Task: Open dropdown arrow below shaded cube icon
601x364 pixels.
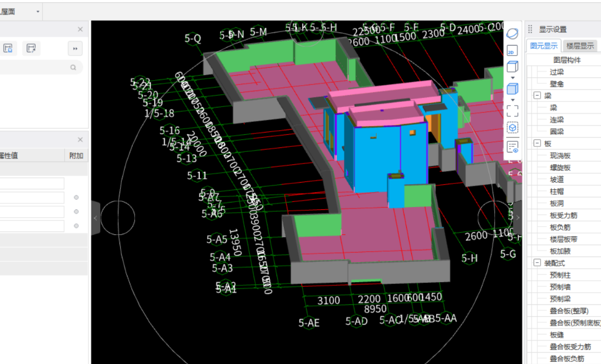Action: (513, 100)
